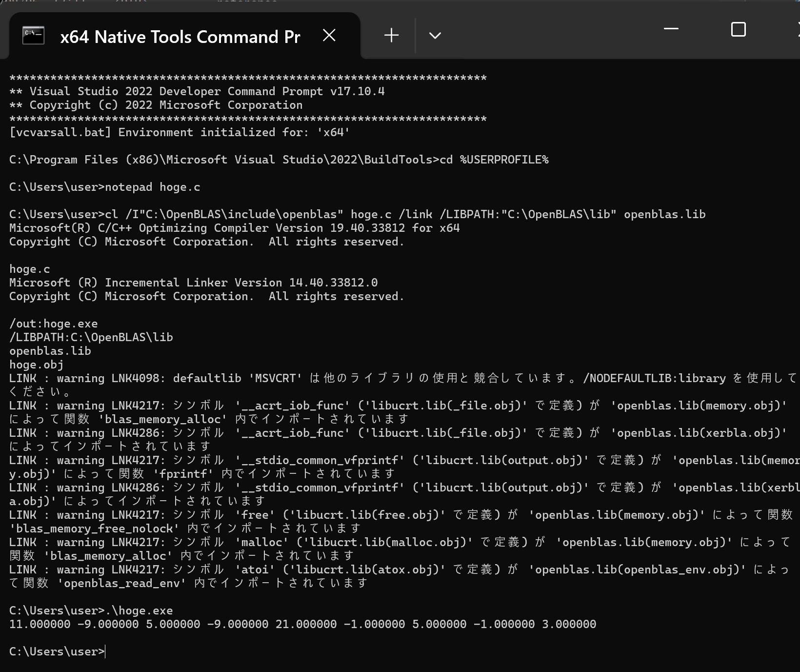Click the 'Optimizing Compiler Version 19.40.33812' line
The height and width of the screenshot is (672, 800).
pyautogui.click(x=235, y=228)
